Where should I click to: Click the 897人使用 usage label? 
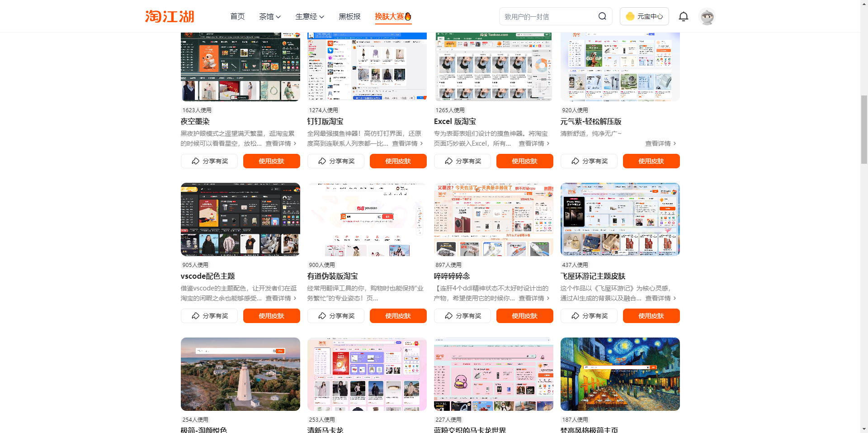click(x=448, y=265)
